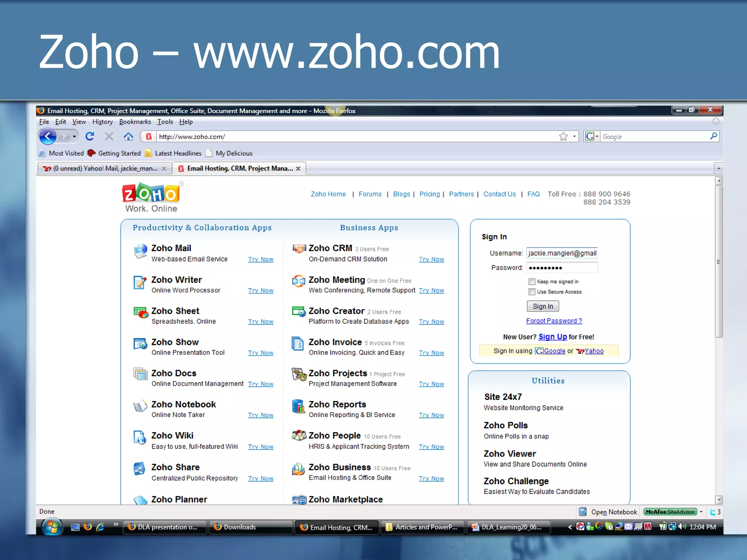747x560 pixels.
Task: Open the File menu
Action: pyautogui.click(x=44, y=122)
